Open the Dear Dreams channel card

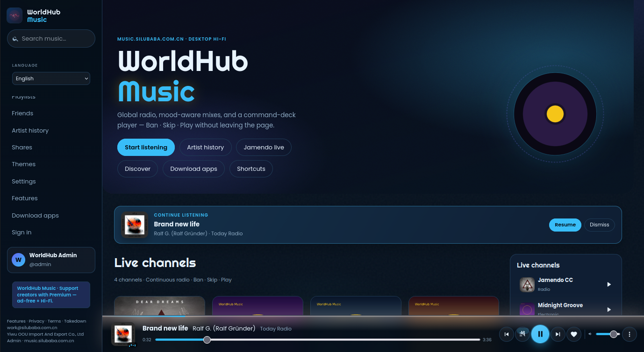[x=160, y=306]
